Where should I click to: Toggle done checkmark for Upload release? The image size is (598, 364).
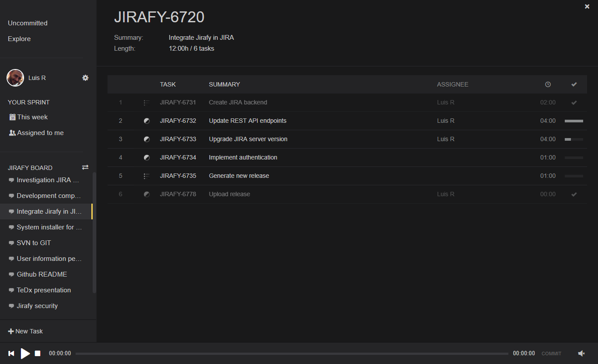coord(574,194)
